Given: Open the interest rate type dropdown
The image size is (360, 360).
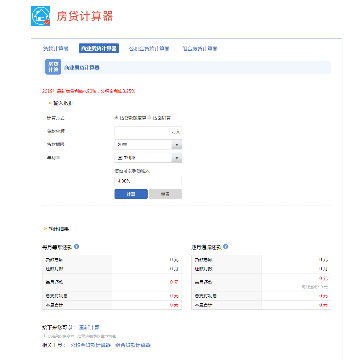Looking at the screenshot, I should pyautogui.click(x=148, y=158).
